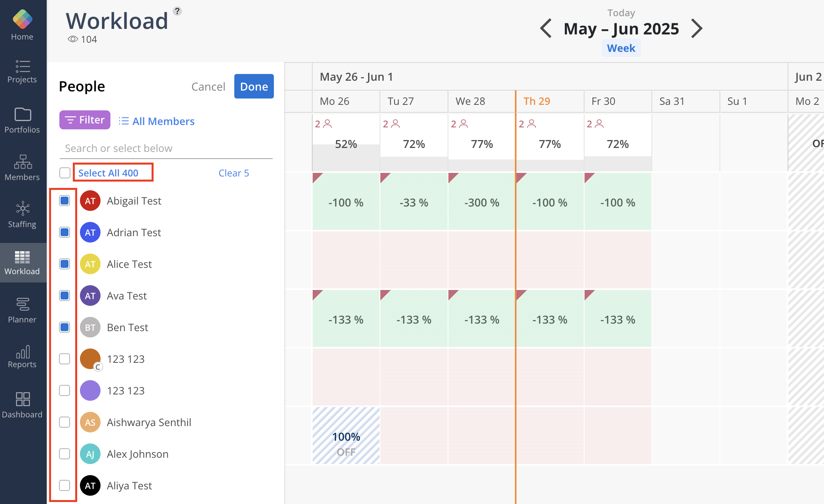This screenshot has height=504, width=824.
Task: Click the plain purple 123 123 avatar
Action: click(x=90, y=391)
